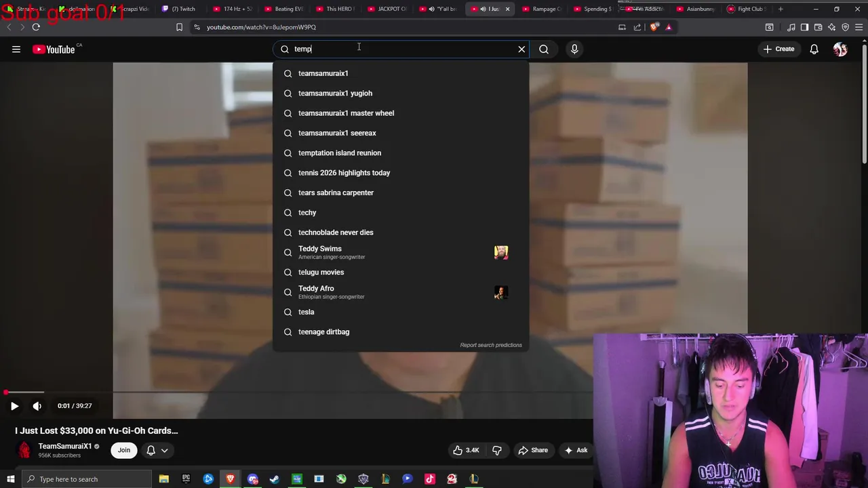Click address bar share icon
868x488 pixels.
coord(637,27)
